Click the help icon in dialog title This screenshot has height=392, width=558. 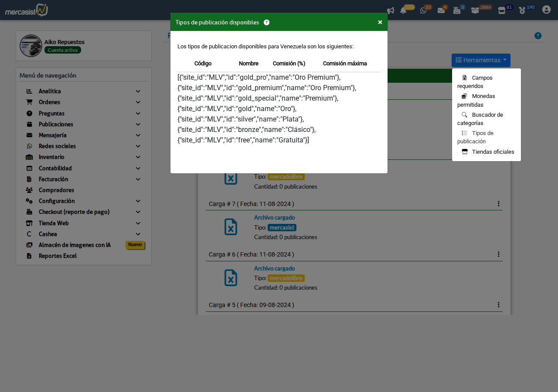coord(267,23)
